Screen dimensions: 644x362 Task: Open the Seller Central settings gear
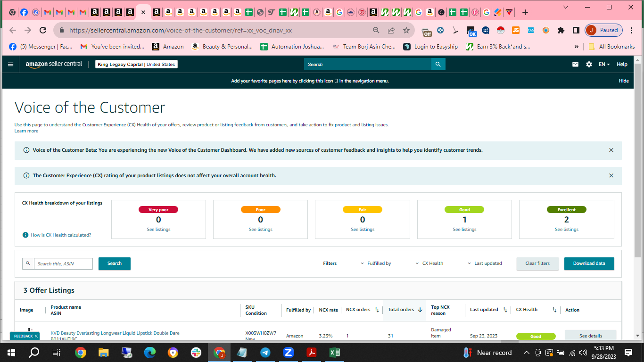pos(589,64)
